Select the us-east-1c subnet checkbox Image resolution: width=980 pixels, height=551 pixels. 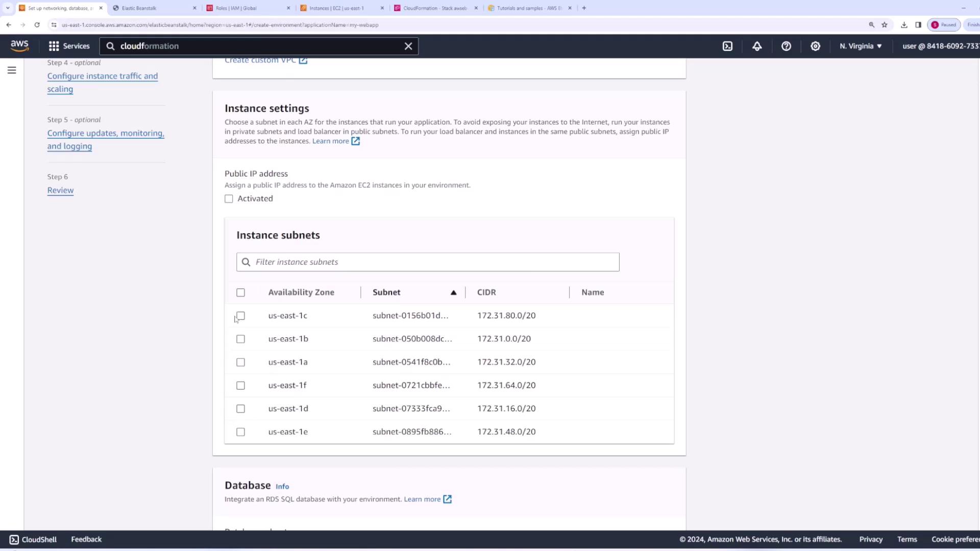coord(241,316)
